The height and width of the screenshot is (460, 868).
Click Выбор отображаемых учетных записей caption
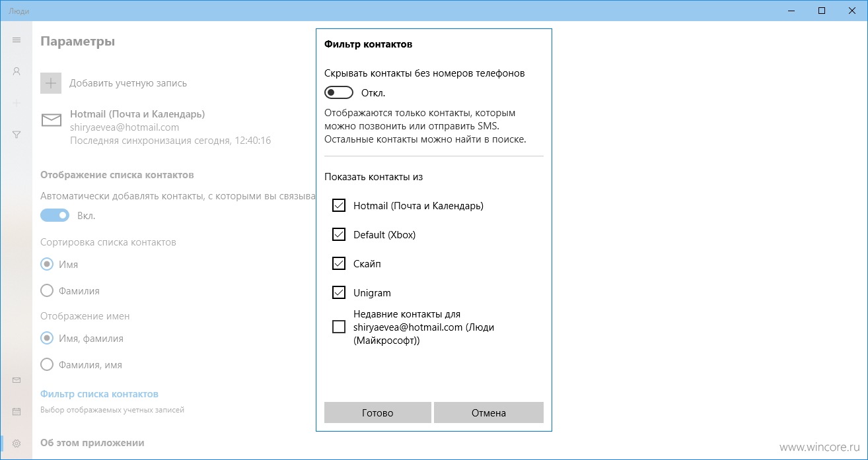(112, 410)
